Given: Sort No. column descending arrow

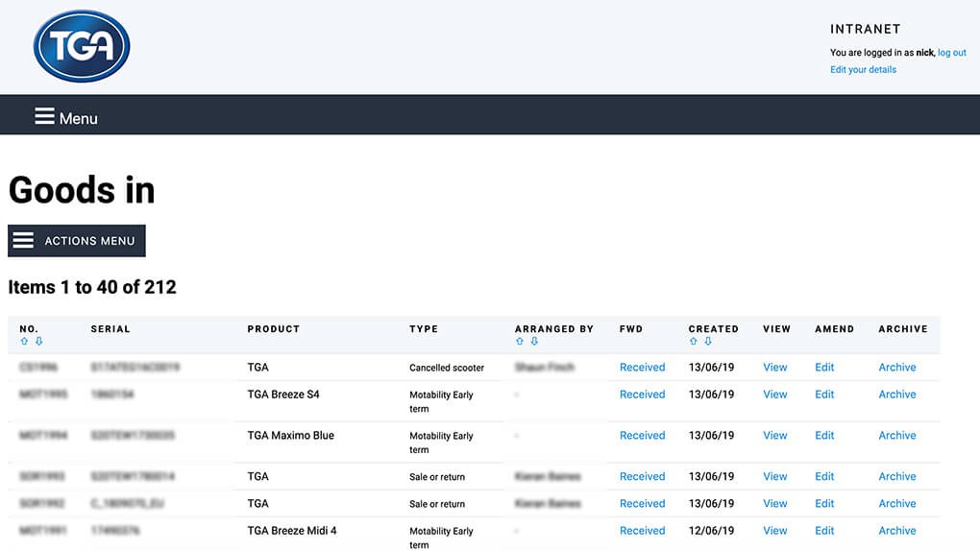Looking at the screenshot, I should pos(38,341).
